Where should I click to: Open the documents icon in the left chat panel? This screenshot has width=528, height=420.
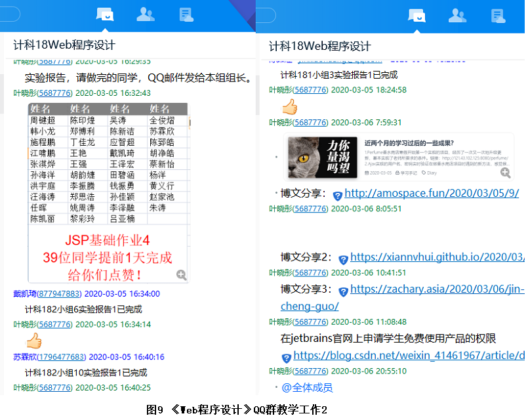pos(187,14)
